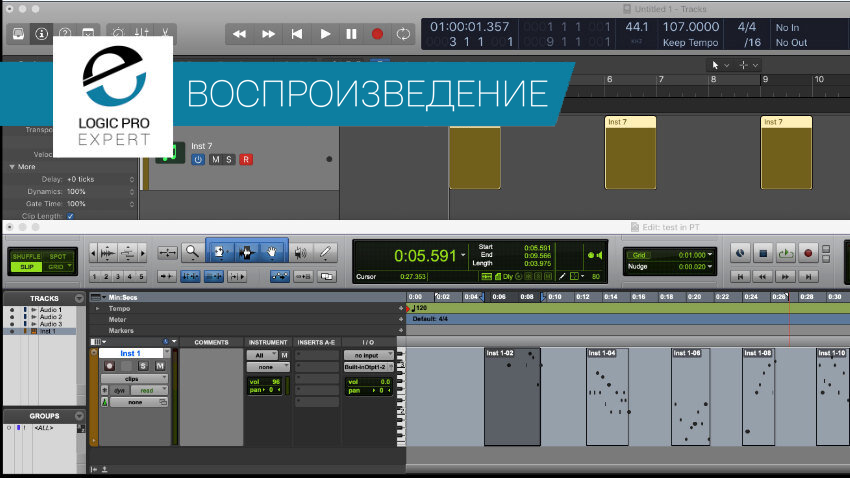Click the Zoom Toggle button
This screenshot has width=850, height=478.
tap(168, 253)
